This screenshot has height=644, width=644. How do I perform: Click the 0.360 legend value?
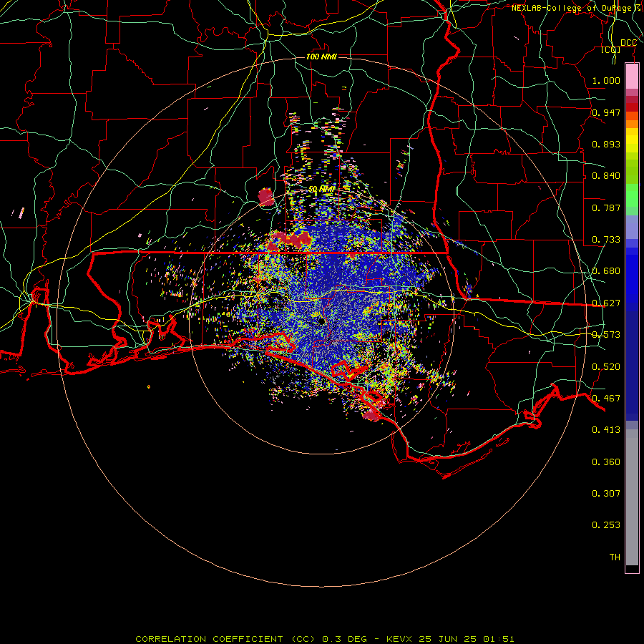606,462
